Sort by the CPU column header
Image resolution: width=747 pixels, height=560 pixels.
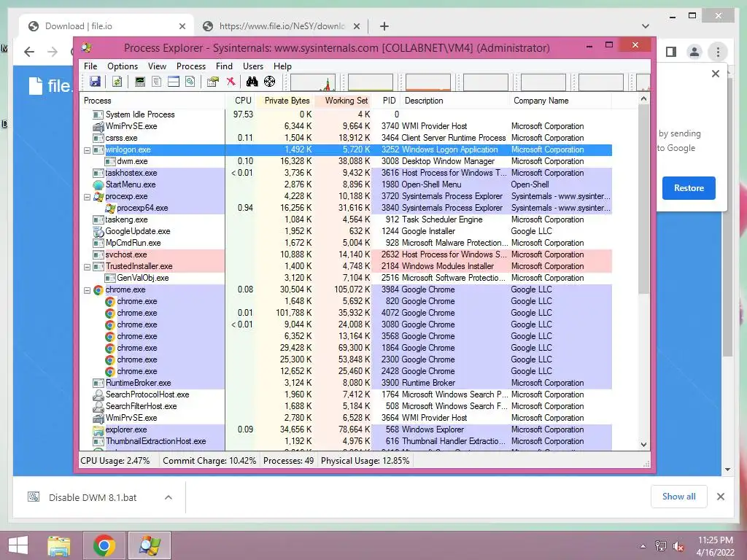(x=242, y=101)
